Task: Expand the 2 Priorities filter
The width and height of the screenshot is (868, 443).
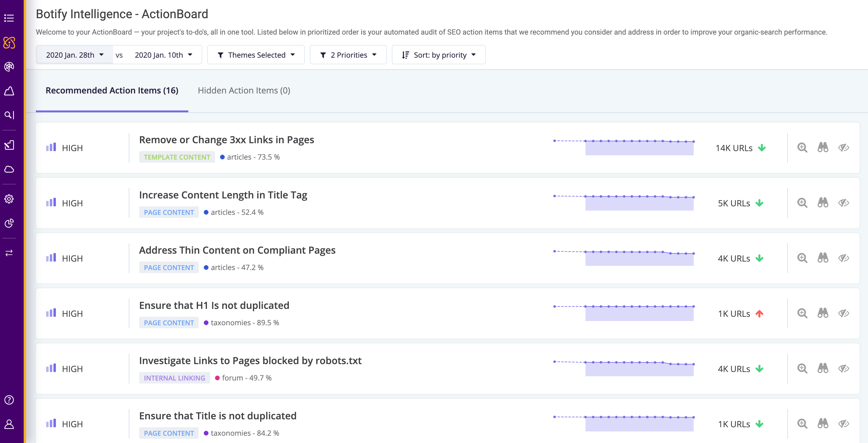Action: 348,55
